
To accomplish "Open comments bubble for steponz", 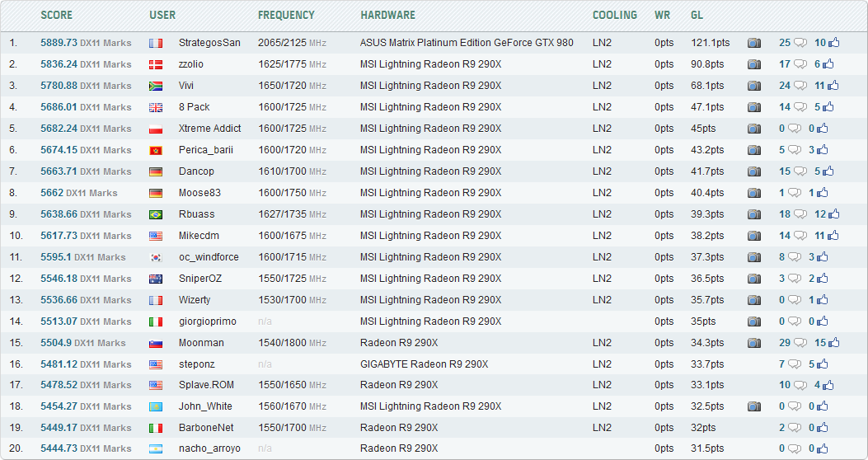I will click(795, 364).
